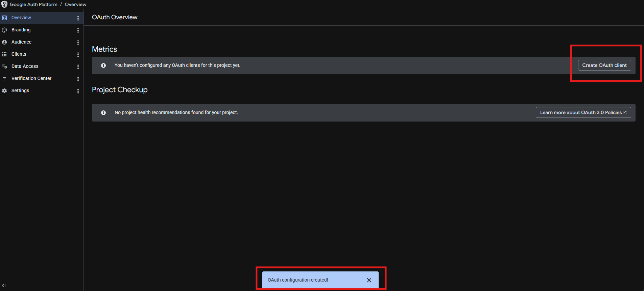
Task: Click the Branding palette icon
Action: (4, 30)
